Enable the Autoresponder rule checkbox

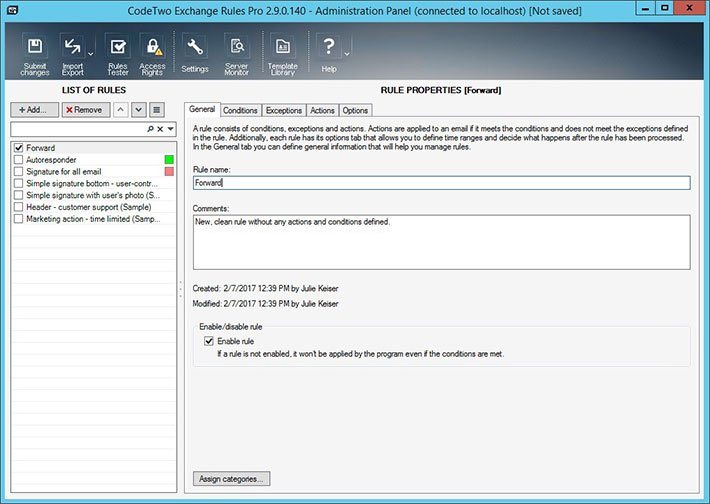click(x=19, y=159)
